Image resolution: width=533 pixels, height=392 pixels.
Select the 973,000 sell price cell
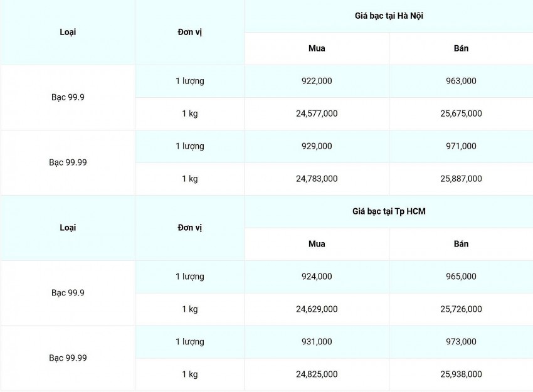(x=461, y=342)
